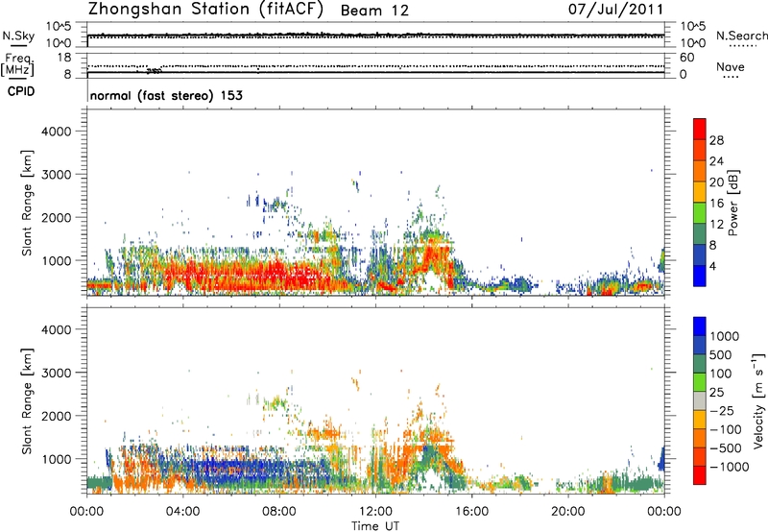
Task: Click the Nave legend label
Action: (x=730, y=67)
